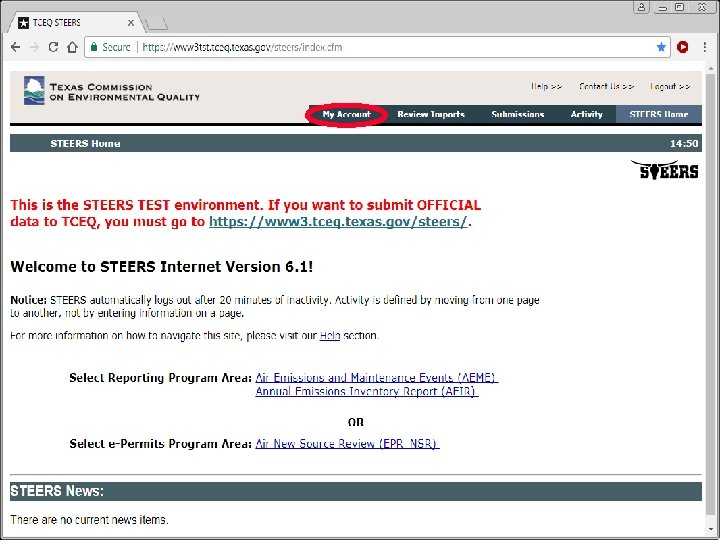Open the Chrome three-dot menu

[x=705, y=47]
